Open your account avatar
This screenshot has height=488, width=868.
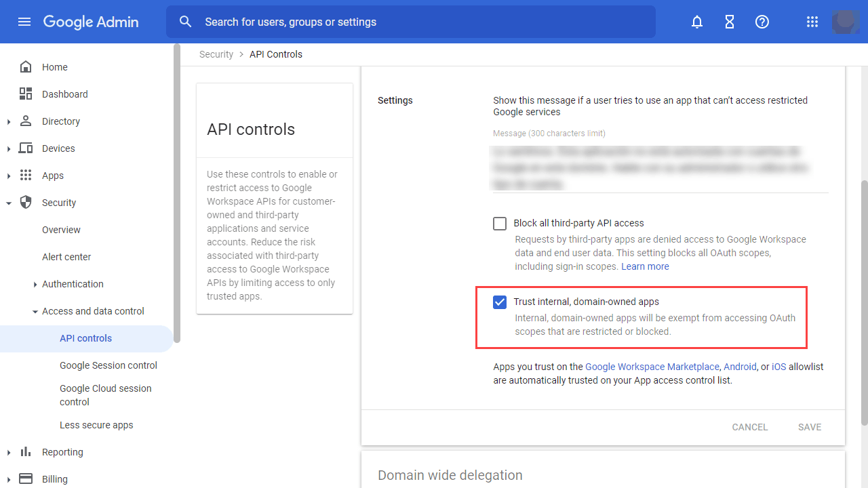pyautogui.click(x=845, y=22)
